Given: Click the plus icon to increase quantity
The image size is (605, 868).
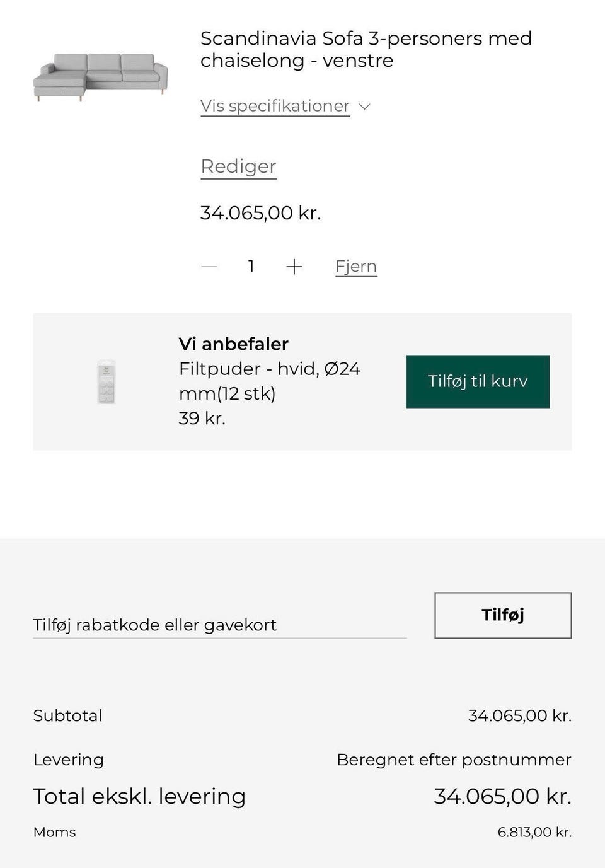Looking at the screenshot, I should [x=294, y=266].
